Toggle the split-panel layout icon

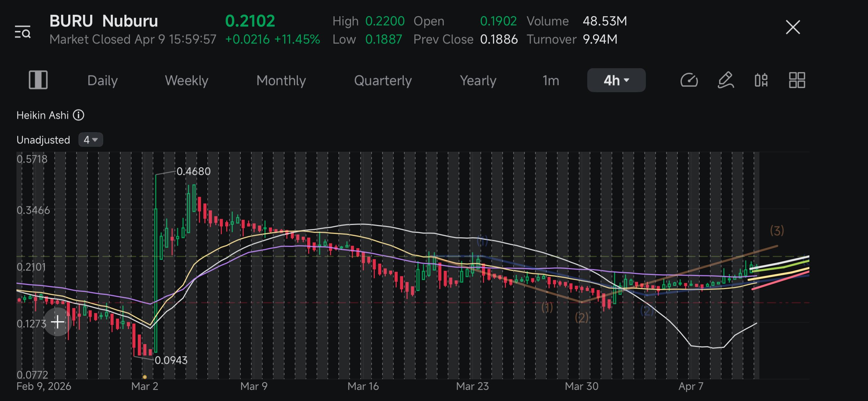coord(38,80)
